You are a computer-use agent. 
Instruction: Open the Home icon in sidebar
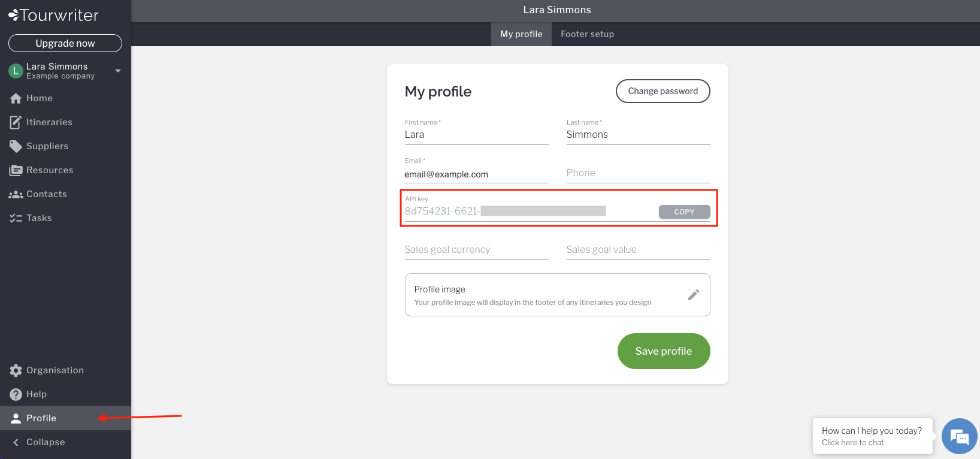[x=16, y=98]
